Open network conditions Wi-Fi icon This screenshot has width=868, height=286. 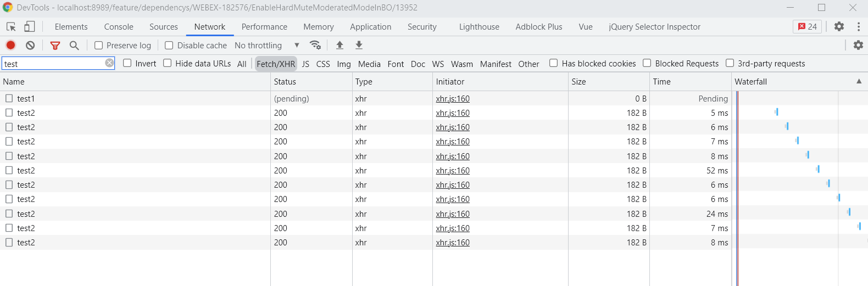315,45
